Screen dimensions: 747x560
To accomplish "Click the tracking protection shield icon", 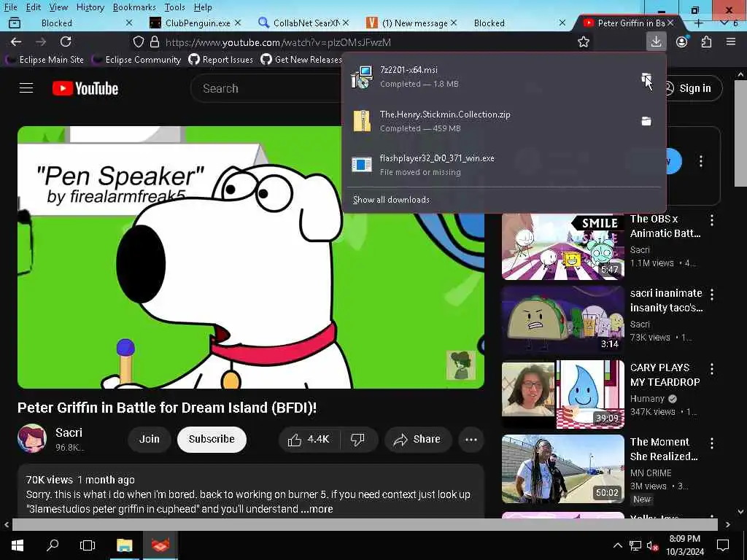I will [138, 42].
